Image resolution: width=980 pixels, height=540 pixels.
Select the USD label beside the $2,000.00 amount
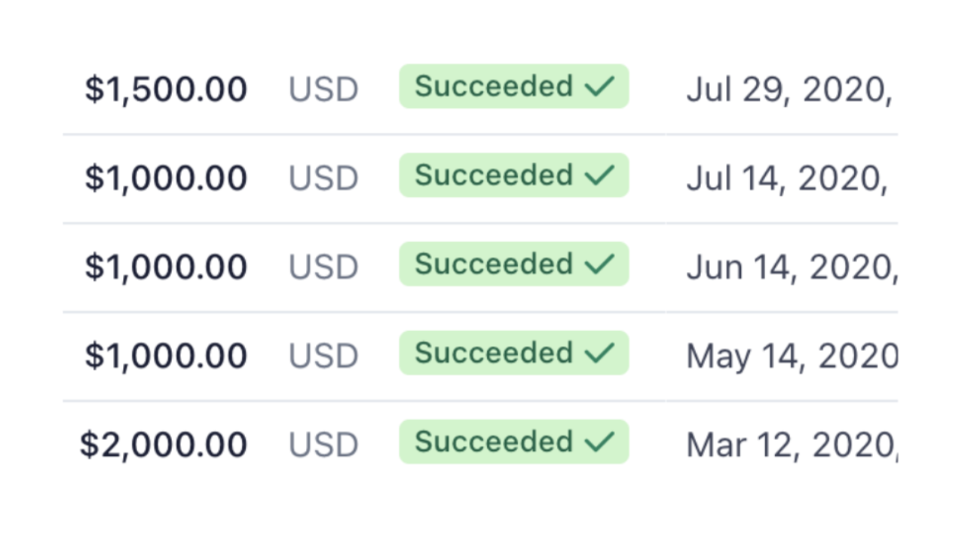[x=324, y=443]
